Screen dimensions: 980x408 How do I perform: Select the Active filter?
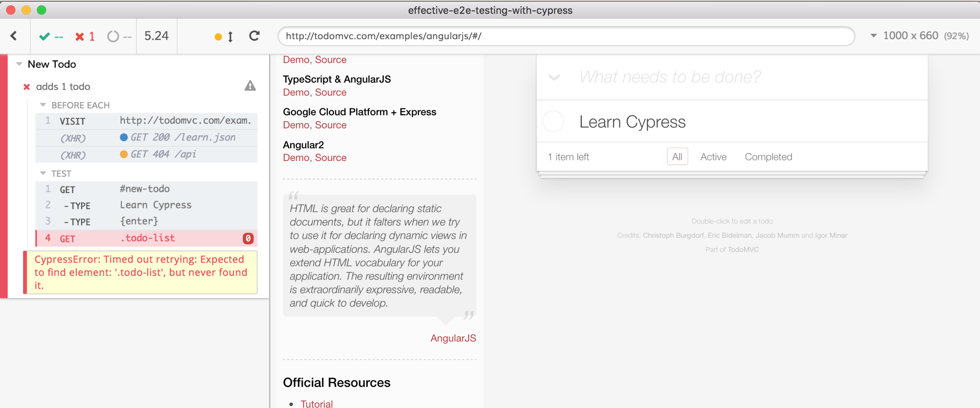[x=713, y=157]
